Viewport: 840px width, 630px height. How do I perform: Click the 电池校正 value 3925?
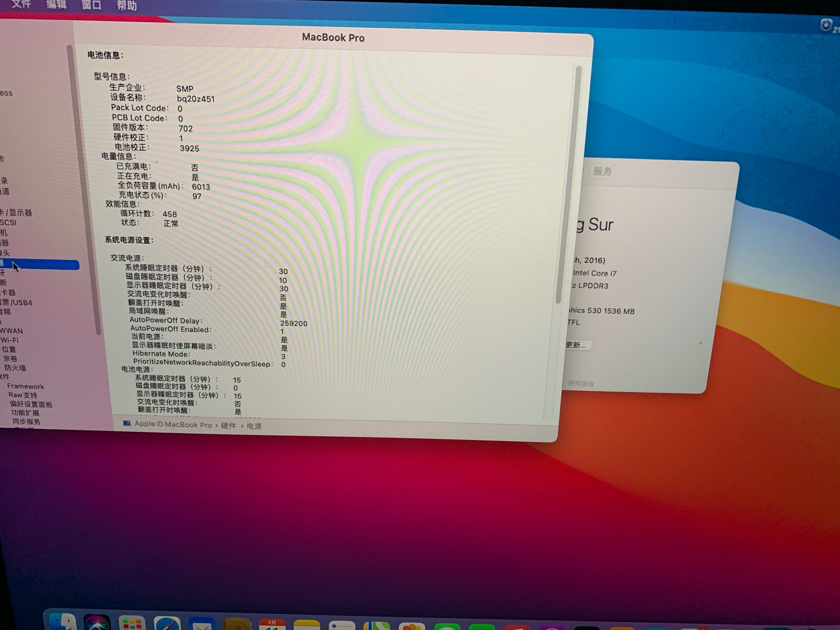(x=189, y=148)
